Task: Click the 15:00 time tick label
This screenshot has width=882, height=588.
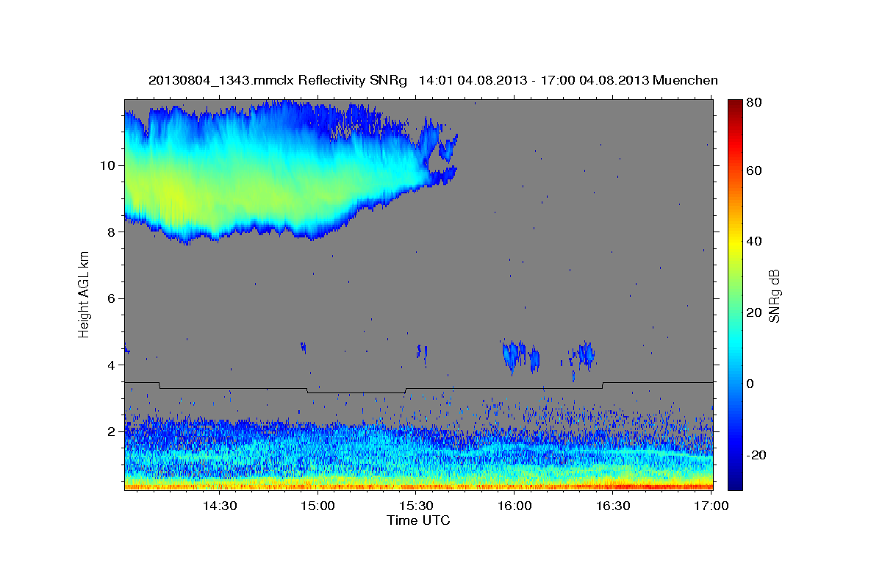Action: pos(318,506)
